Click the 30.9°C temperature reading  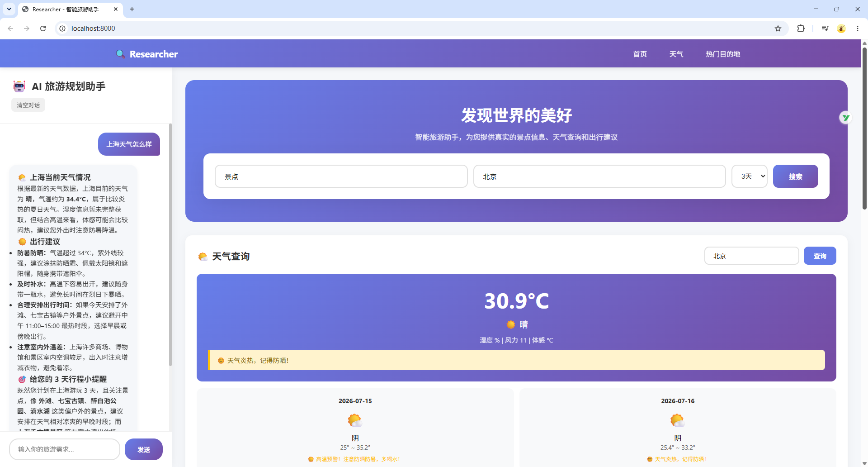coord(516,301)
